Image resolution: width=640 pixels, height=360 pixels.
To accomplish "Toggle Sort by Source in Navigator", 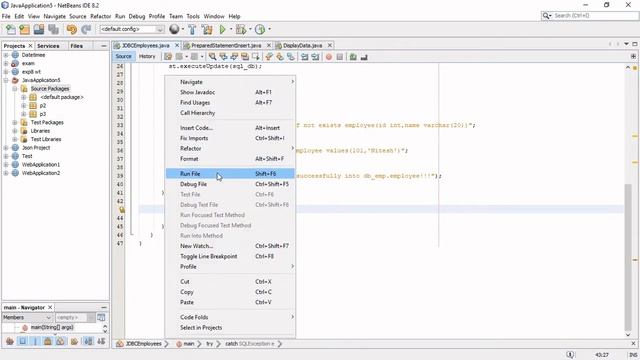I will [101, 341].
